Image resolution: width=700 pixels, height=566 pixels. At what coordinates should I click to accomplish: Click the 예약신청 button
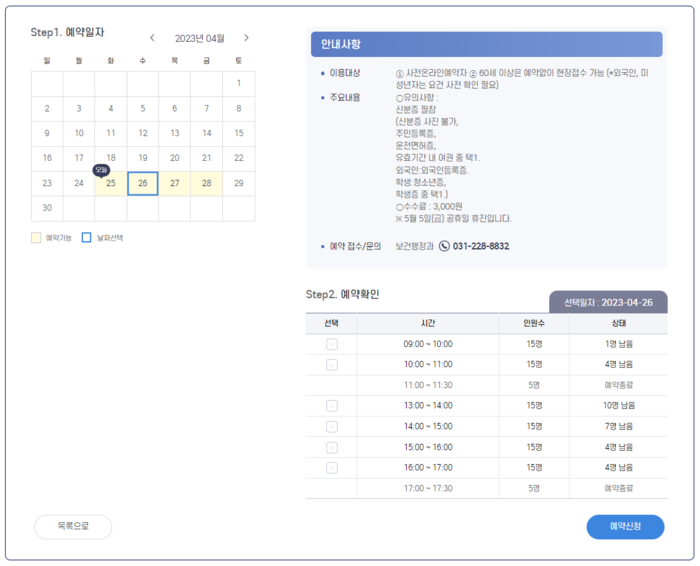(x=625, y=527)
